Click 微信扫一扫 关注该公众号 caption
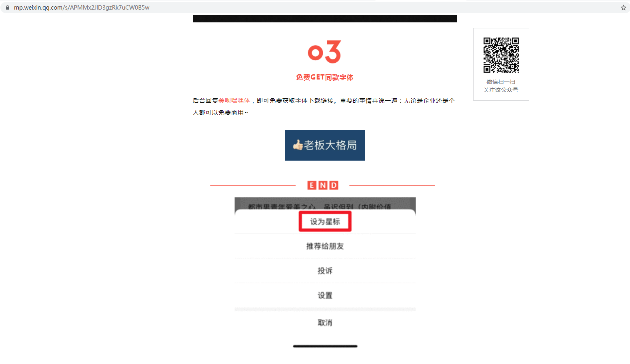Screen dimensions: 630x364 coord(501,86)
